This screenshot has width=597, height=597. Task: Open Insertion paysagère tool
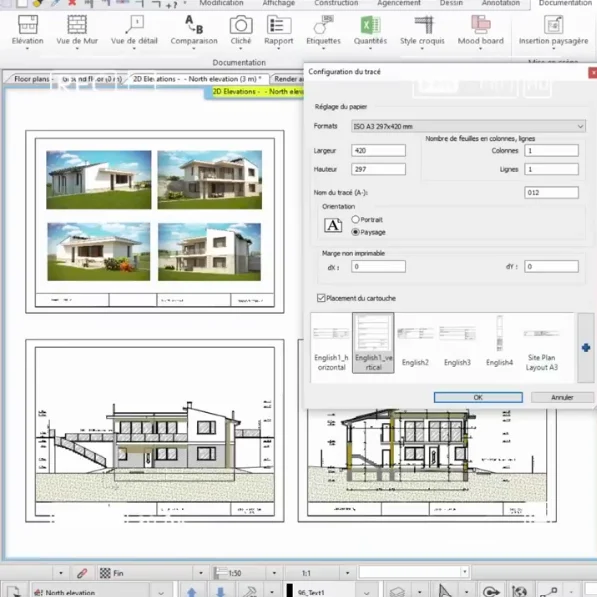(553, 30)
